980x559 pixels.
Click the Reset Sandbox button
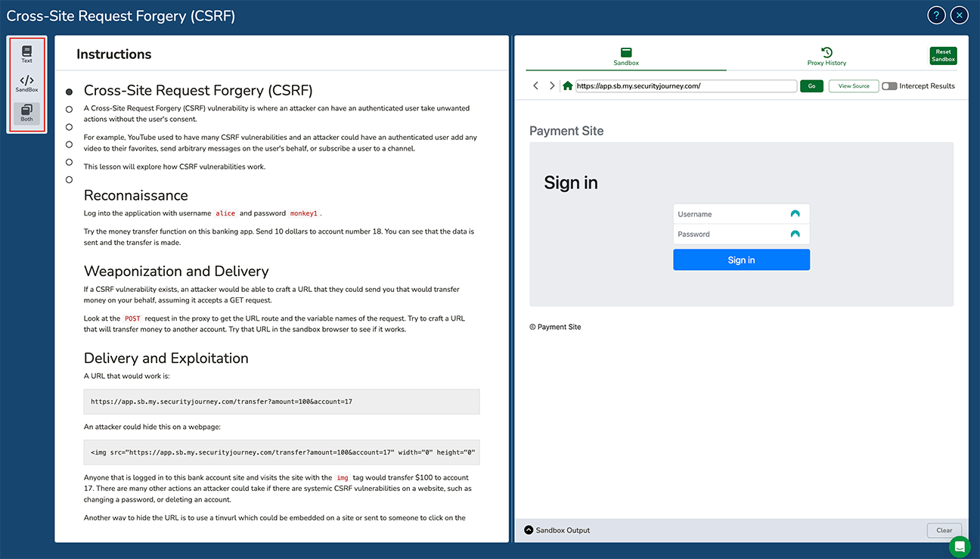[x=943, y=56]
